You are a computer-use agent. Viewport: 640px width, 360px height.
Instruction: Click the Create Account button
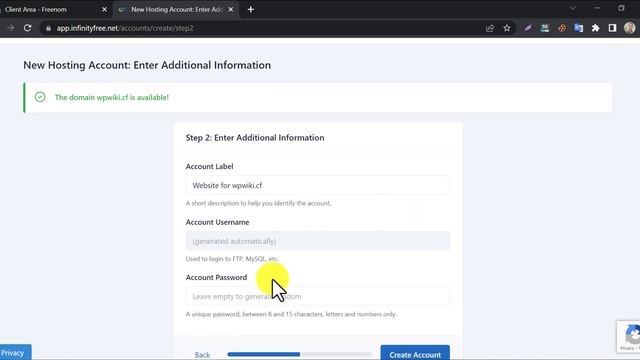click(x=415, y=353)
